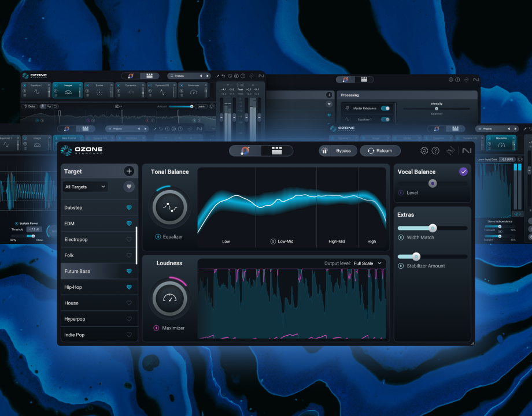This screenshot has width=532, height=416.
Task: Add a new target with plus button
Action: tap(129, 171)
